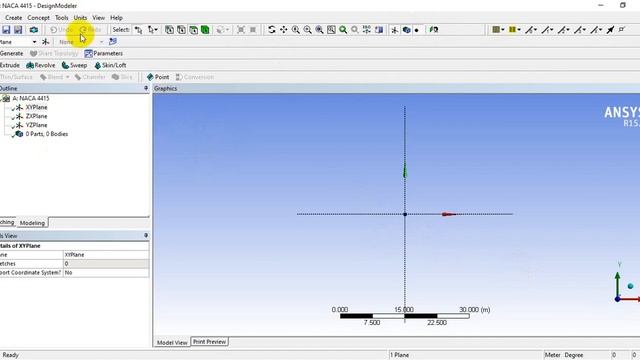Click the Meter unit in status bar
The width and height of the screenshot is (640, 360).
coord(552,355)
